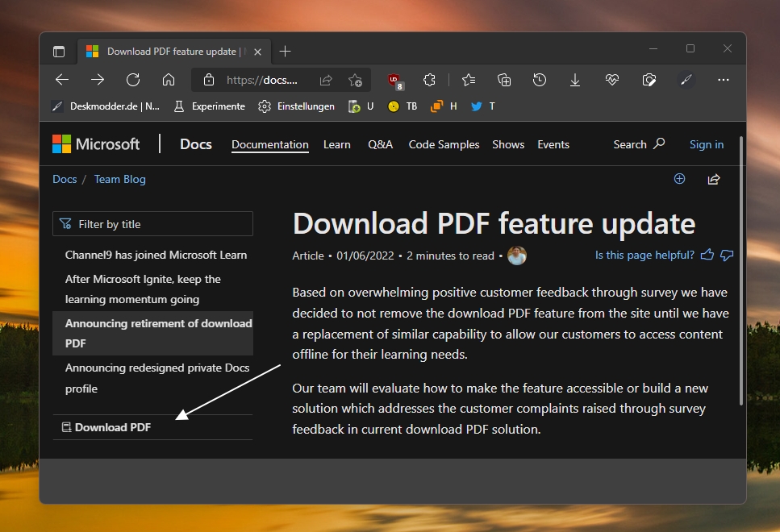
Task: Share this page from the address bar
Action: coord(326,80)
